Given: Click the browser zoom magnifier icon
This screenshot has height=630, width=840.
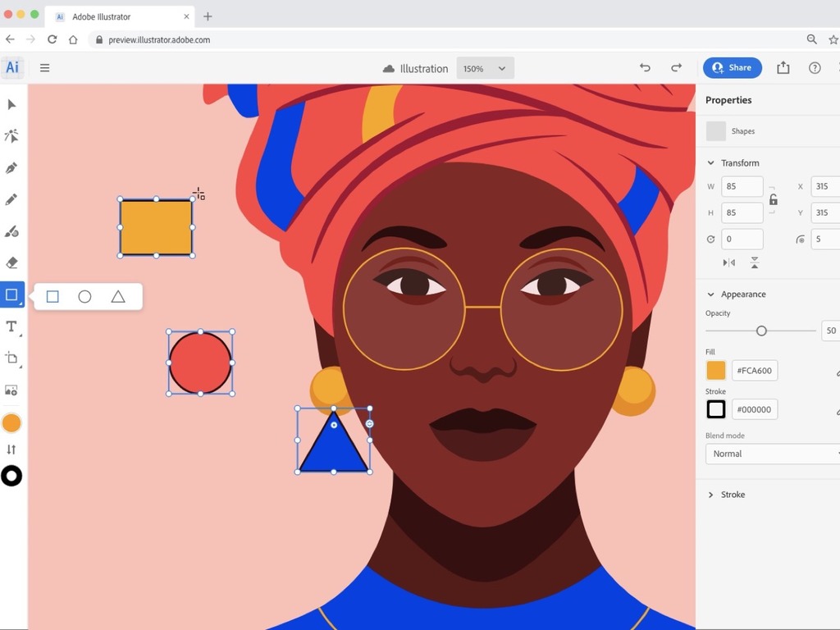Looking at the screenshot, I should point(811,39).
